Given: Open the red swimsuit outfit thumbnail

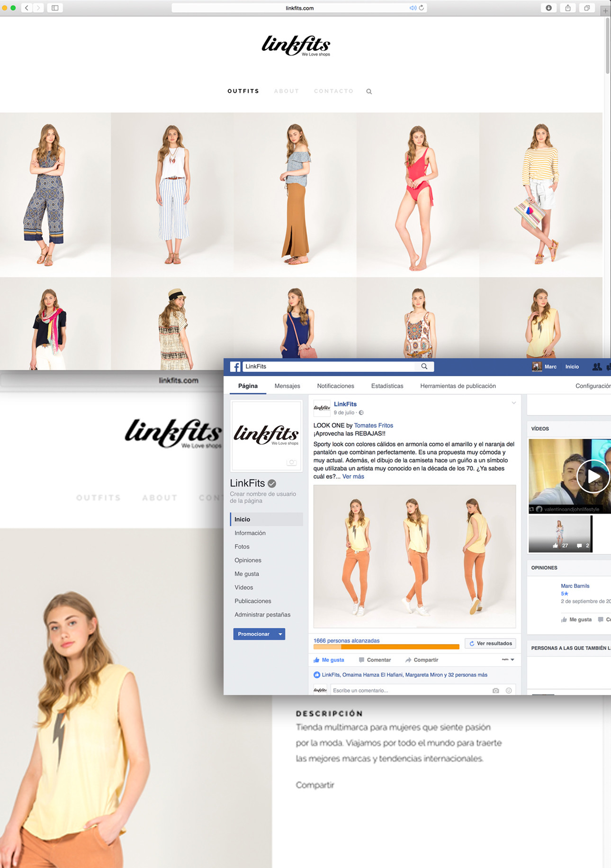Looking at the screenshot, I should tap(418, 194).
